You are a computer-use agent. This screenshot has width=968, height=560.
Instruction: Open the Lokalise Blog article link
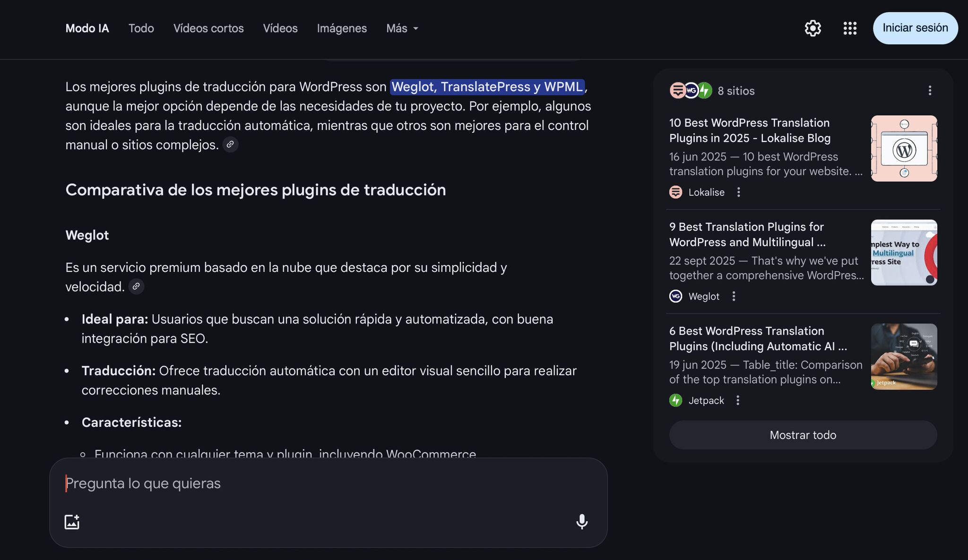click(x=750, y=130)
